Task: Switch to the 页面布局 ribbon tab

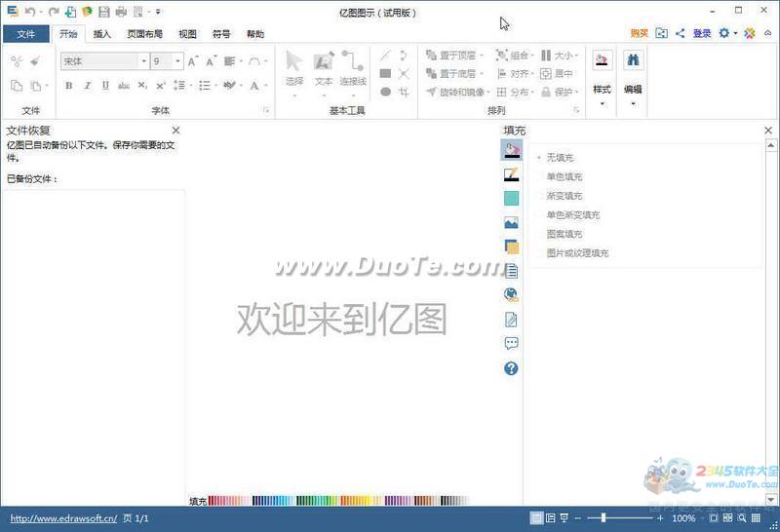Action: pyautogui.click(x=144, y=34)
